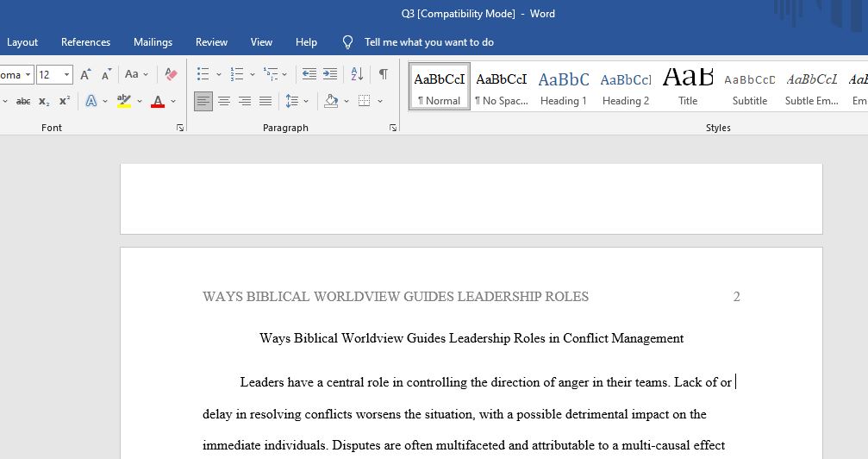Center align the text
The width and height of the screenshot is (868, 459).
click(x=223, y=101)
